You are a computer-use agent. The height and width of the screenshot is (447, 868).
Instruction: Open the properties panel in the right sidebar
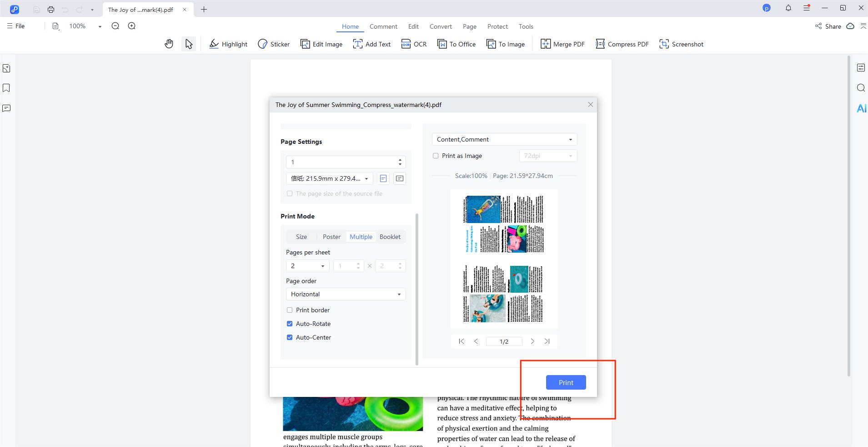pos(861,68)
